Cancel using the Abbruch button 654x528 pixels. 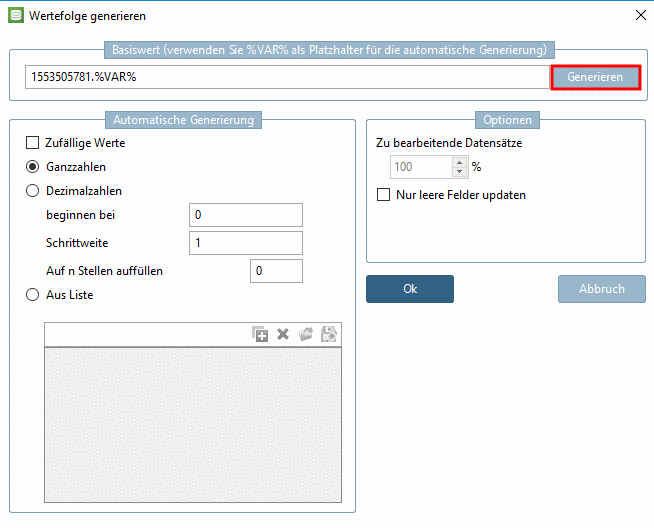pos(601,289)
